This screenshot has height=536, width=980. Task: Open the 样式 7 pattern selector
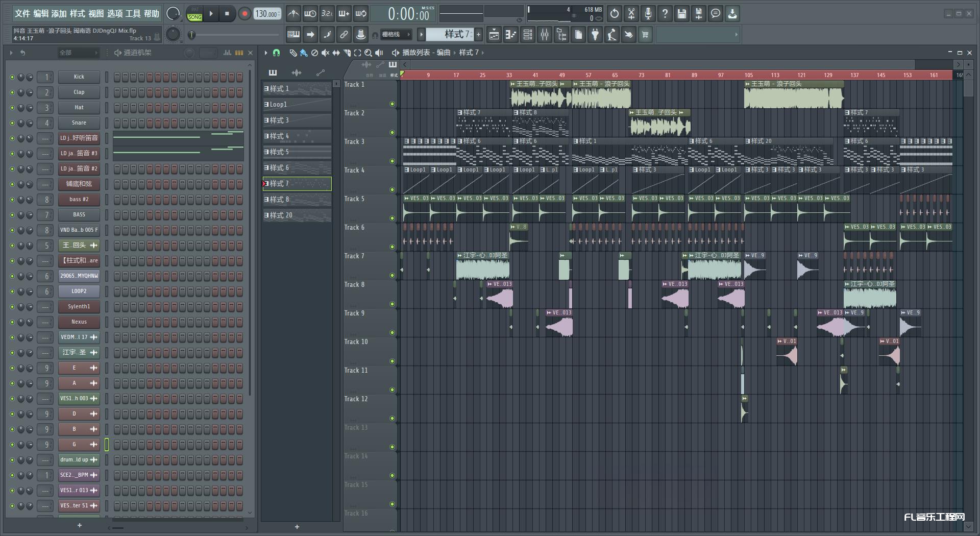point(450,35)
